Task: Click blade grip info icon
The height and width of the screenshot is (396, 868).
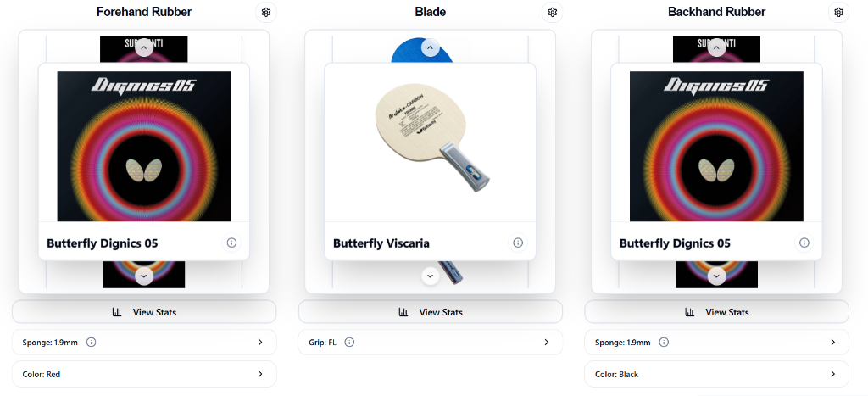Action: [349, 343]
